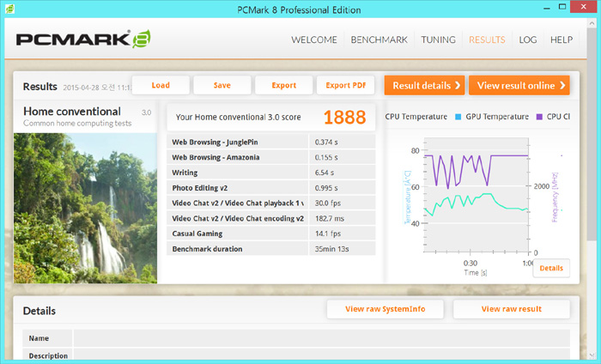Select 'Web Browsing - JunglePin' row
The image size is (601, 364).
[x=271, y=143]
